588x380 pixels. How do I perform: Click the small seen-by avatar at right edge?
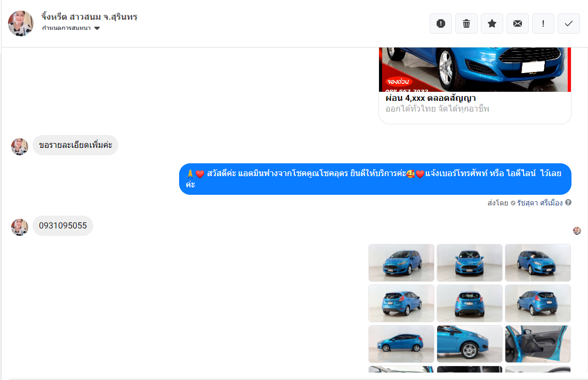(577, 231)
